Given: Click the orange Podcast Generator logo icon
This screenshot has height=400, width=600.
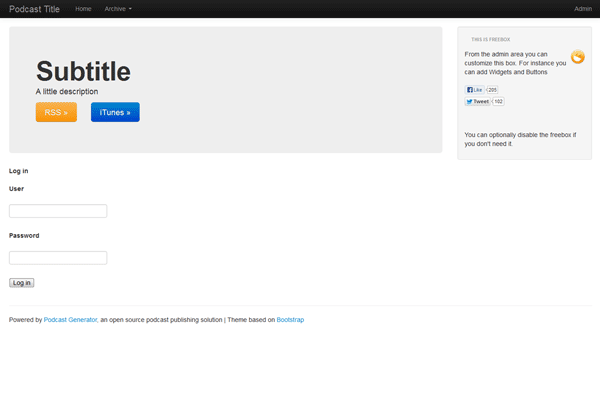Looking at the screenshot, I should tap(577, 57).
